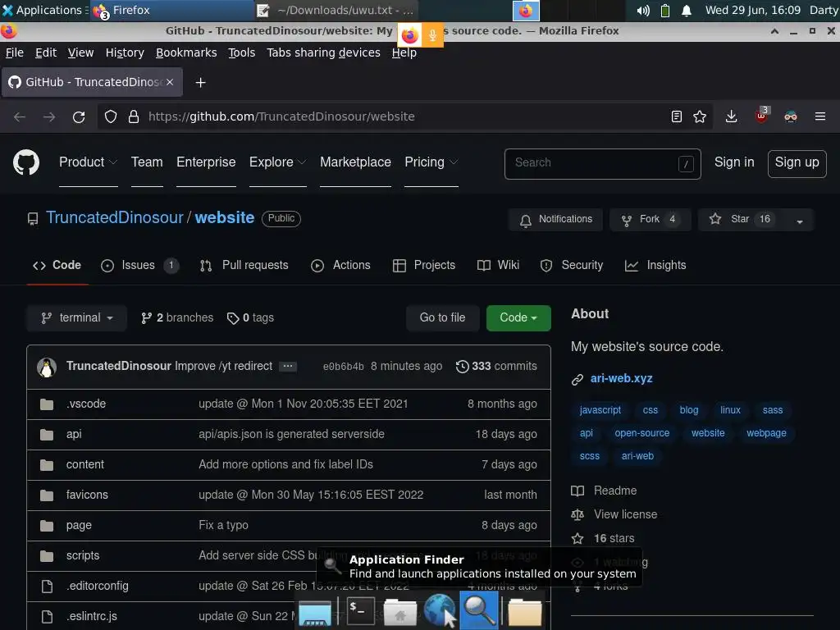Click the open-source topic tag

click(x=641, y=433)
